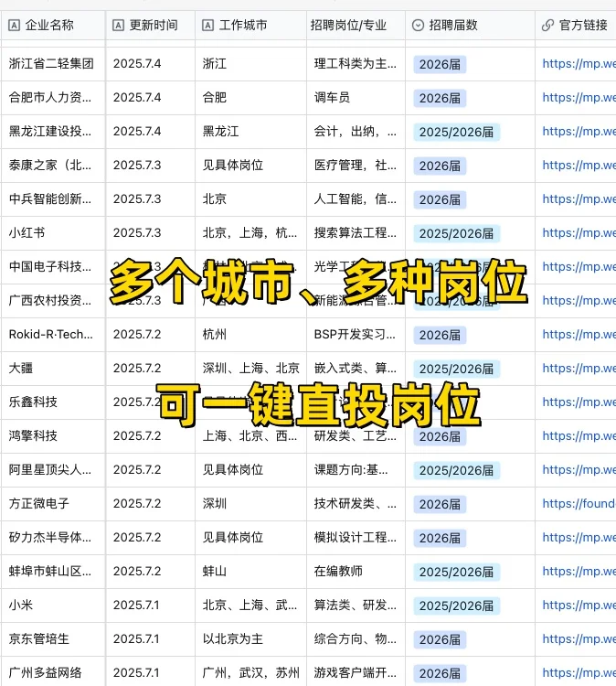Screen dimensions: 616x686
Task: Open the official link for 小米
Action: click(x=579, y=606)
